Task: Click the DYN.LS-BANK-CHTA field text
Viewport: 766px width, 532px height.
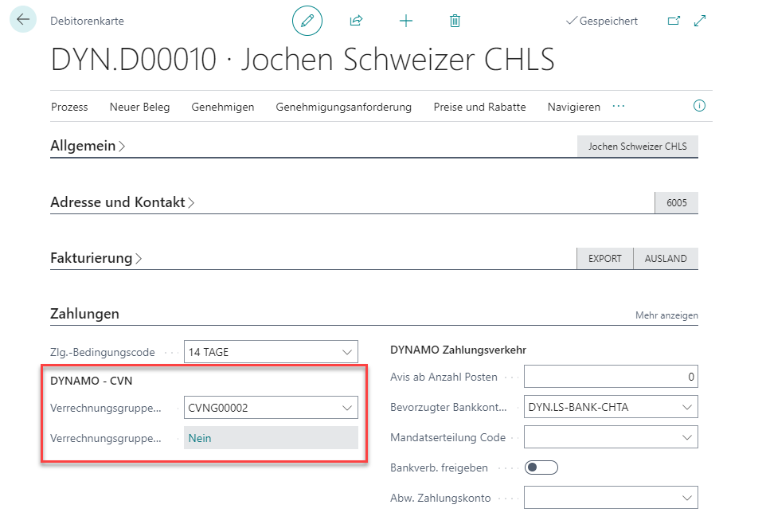Action: [x=578, y=407]
